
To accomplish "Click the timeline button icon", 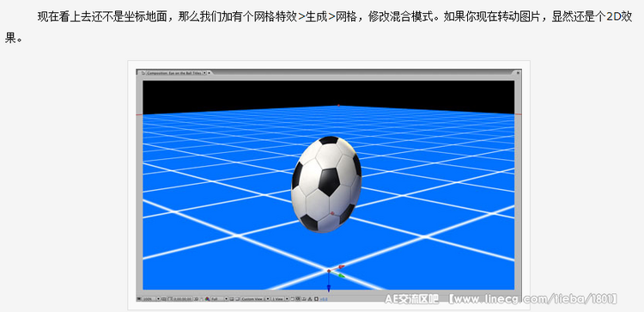I will (304, 299).
